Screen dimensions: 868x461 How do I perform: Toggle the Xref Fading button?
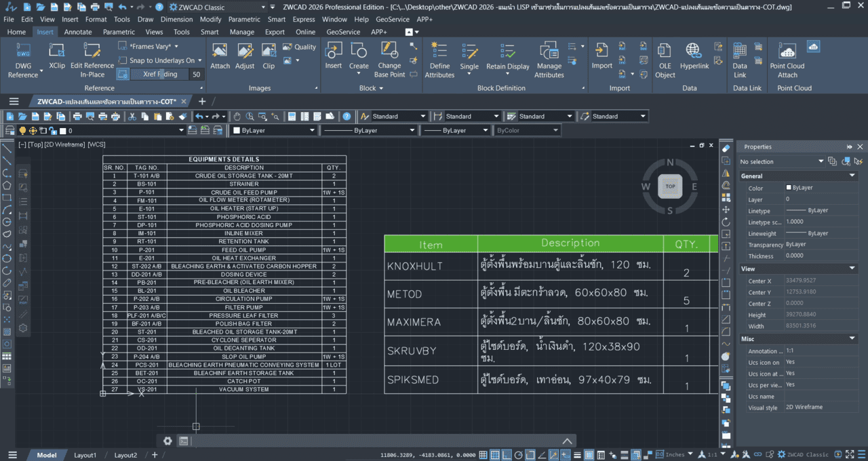click(123, 75)
